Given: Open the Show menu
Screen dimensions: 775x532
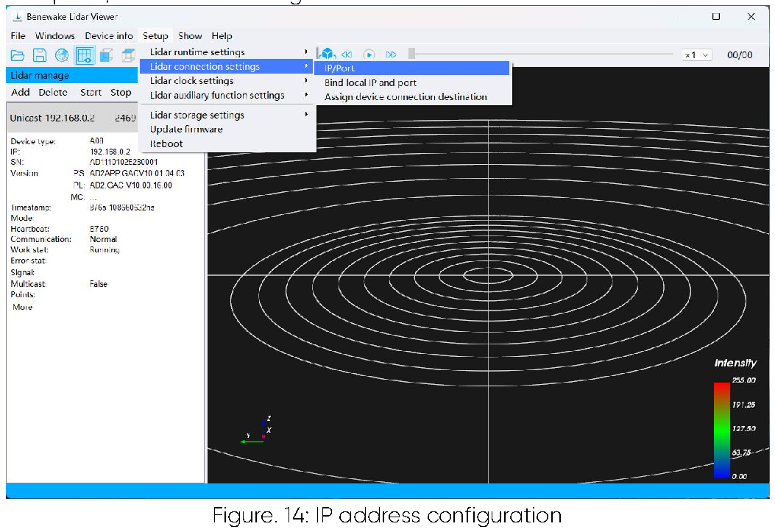Looking at the screenshot, I should pos(190,36).
